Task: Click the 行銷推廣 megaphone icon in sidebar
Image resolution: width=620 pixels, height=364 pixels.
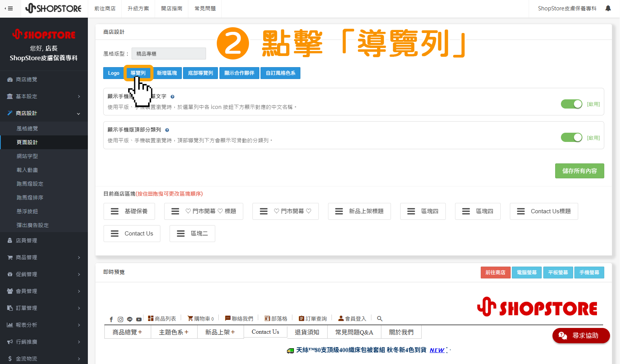Action: 10,342
